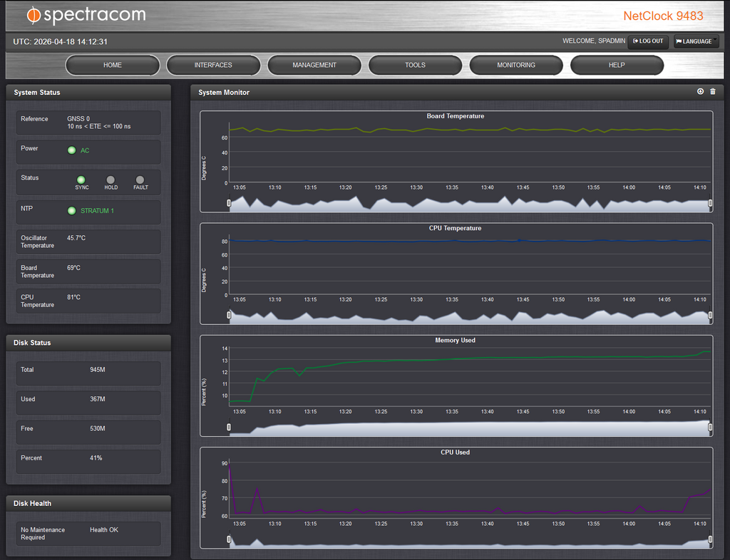This screenshot has width=730, height=560.
Task: Click the green AC power indicator
Action: 71,150
